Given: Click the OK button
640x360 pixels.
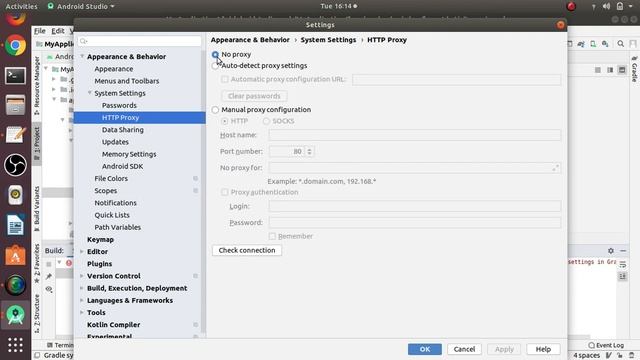Looking at the screenshot, I should 424,349.
